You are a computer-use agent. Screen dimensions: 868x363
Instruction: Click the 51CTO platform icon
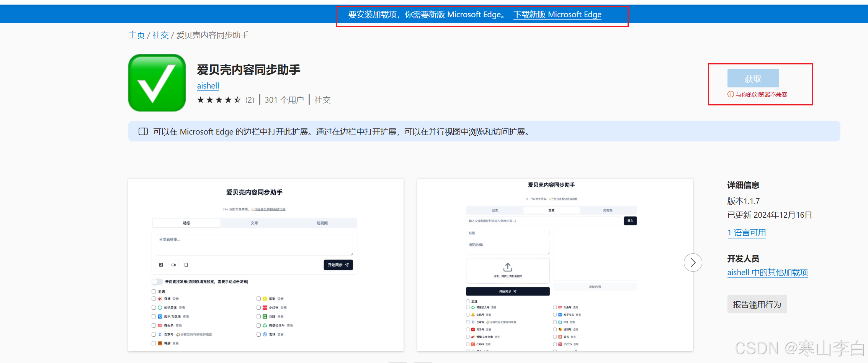(x=560, y=344)
